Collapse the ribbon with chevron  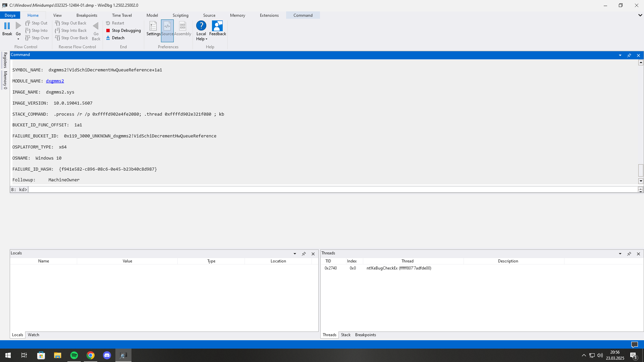tap(640, 15)
